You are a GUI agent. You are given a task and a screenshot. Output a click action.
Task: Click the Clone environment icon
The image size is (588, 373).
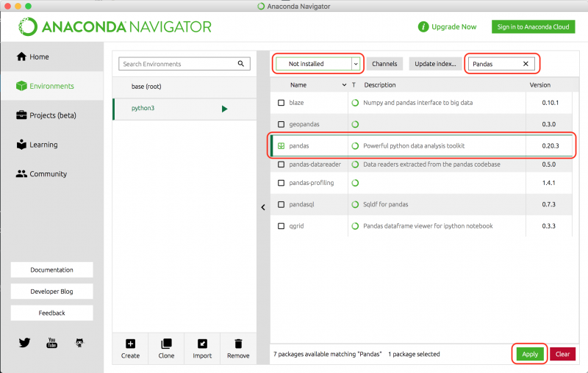pos(166,344)
